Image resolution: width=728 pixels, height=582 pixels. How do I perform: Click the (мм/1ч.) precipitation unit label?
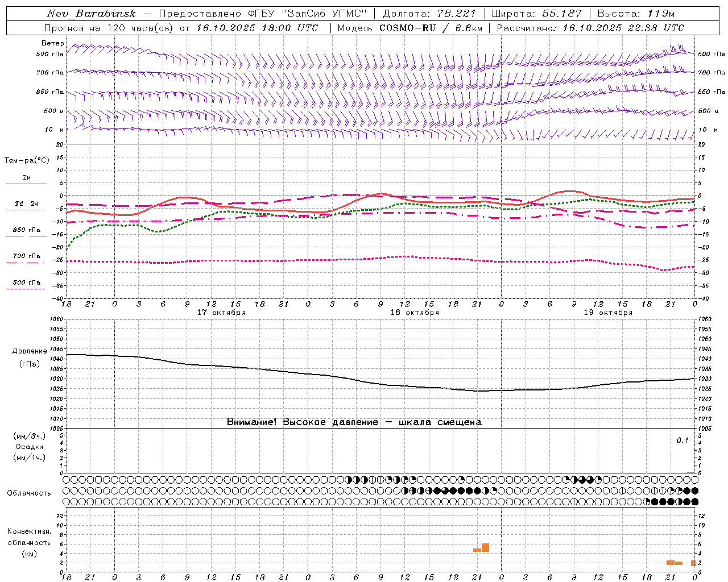(29, 458)
